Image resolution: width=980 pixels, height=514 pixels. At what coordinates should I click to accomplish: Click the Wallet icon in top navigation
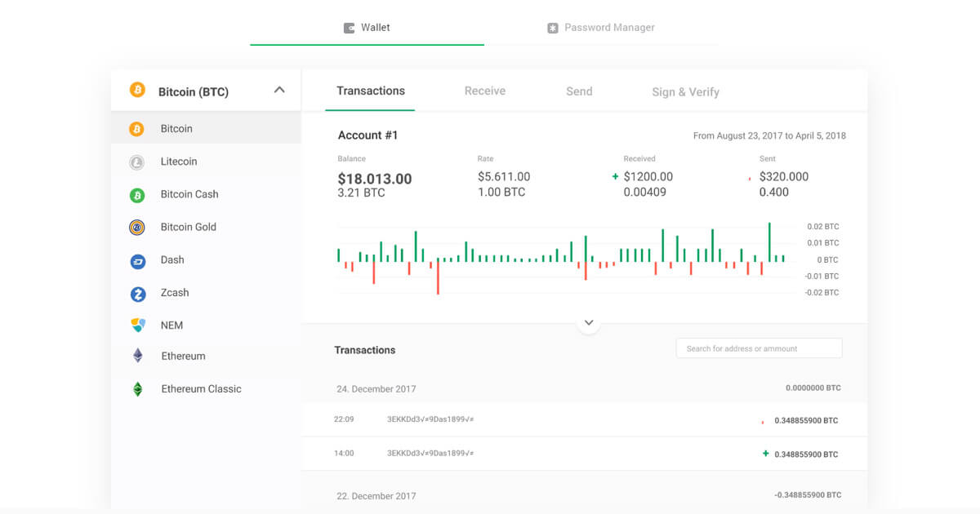pyautogui.click(x=350, y=28)
